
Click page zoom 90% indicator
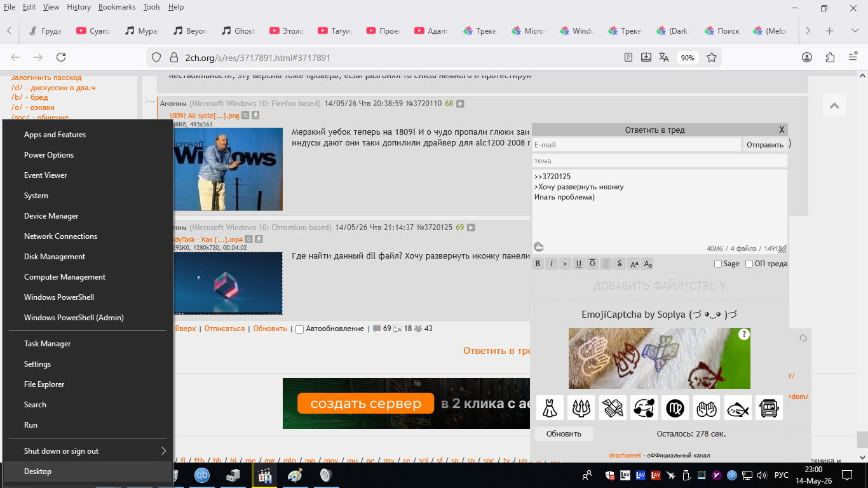click(x=688, y=57)
